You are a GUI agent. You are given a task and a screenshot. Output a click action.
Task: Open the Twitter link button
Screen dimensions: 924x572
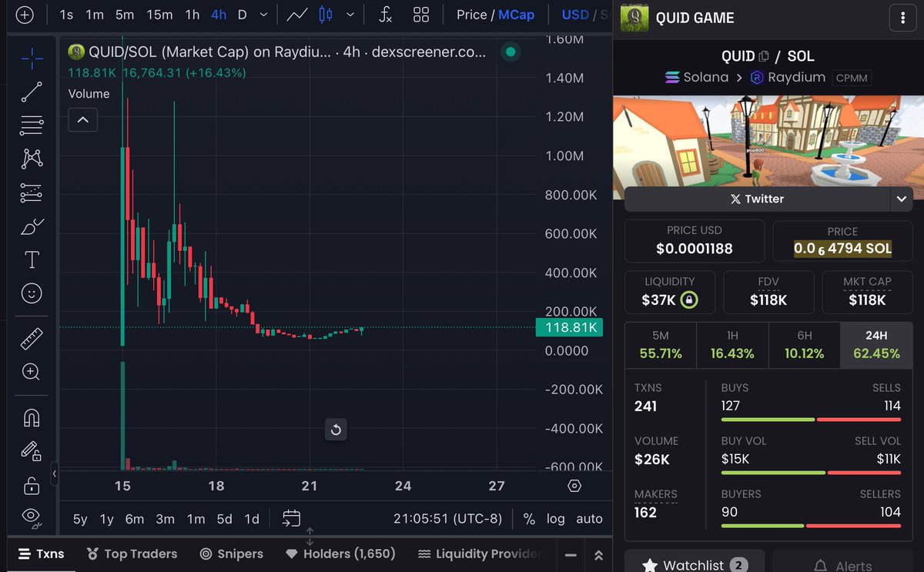click(x=756, y=199)
